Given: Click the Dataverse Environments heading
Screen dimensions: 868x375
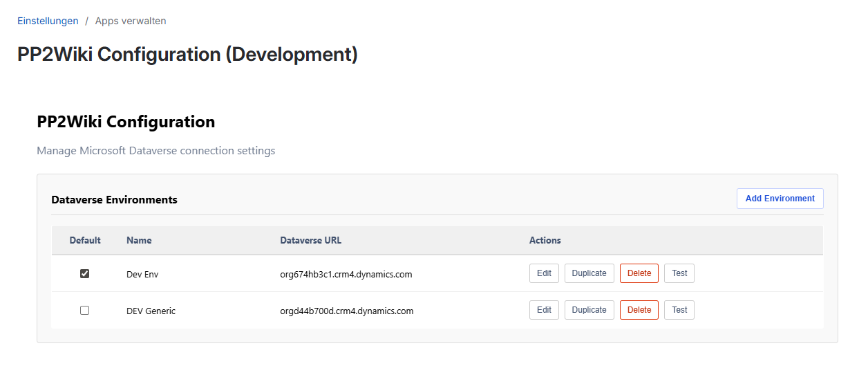Looking at the screenshot, I should (x=114, y=200).
